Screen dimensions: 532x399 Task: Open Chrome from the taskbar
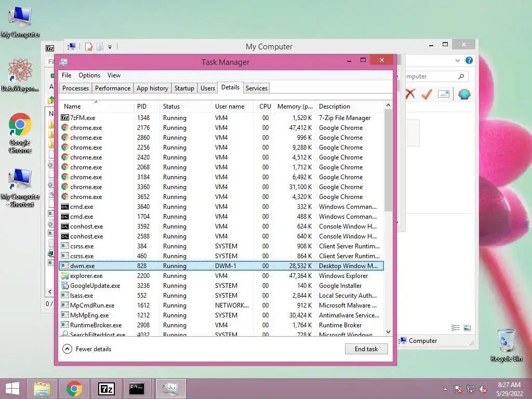(x=74, y=389)
